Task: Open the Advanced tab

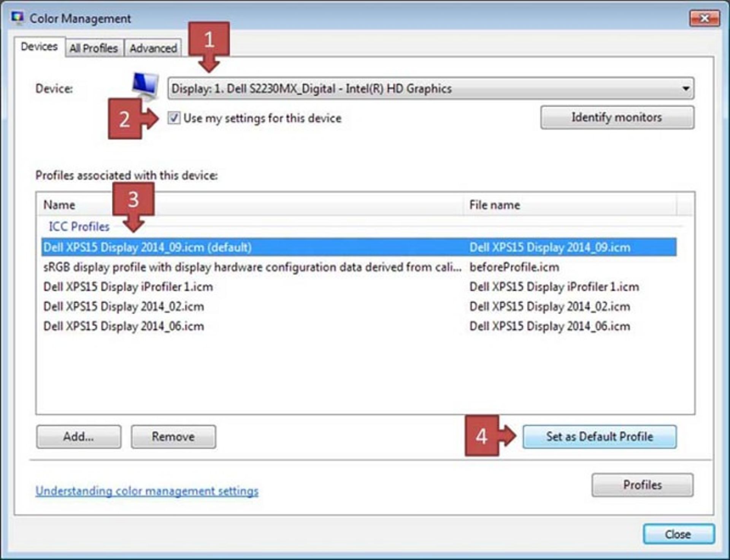Action: click(153, 48)
